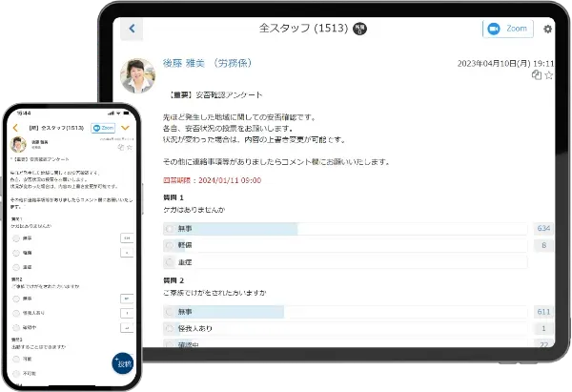Select 重症 for 質問 1 on the tablet

tap(170, 262)
